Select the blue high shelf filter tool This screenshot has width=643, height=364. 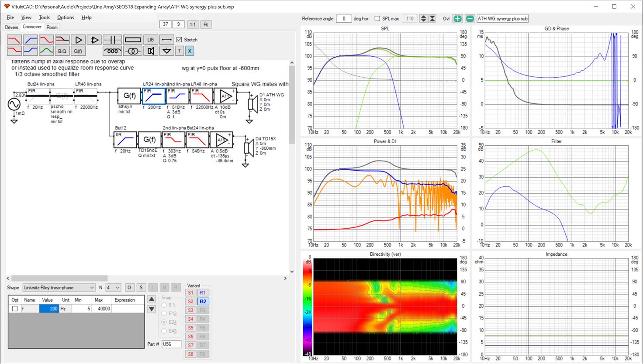pos(31,51)
